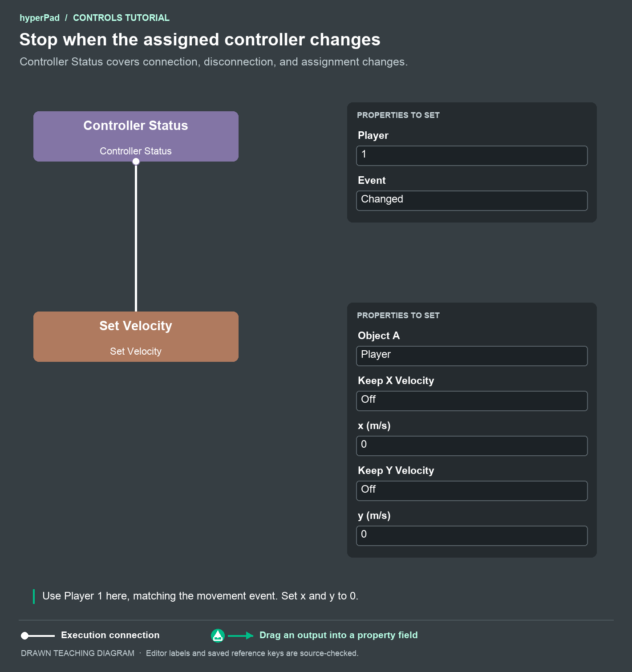Click the green arrow in the legend
The image size is (632, 672).
[241, 636]
